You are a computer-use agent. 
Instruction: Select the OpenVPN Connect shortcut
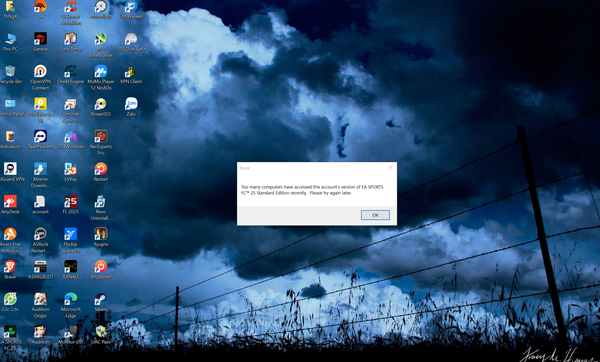(40, 77)
